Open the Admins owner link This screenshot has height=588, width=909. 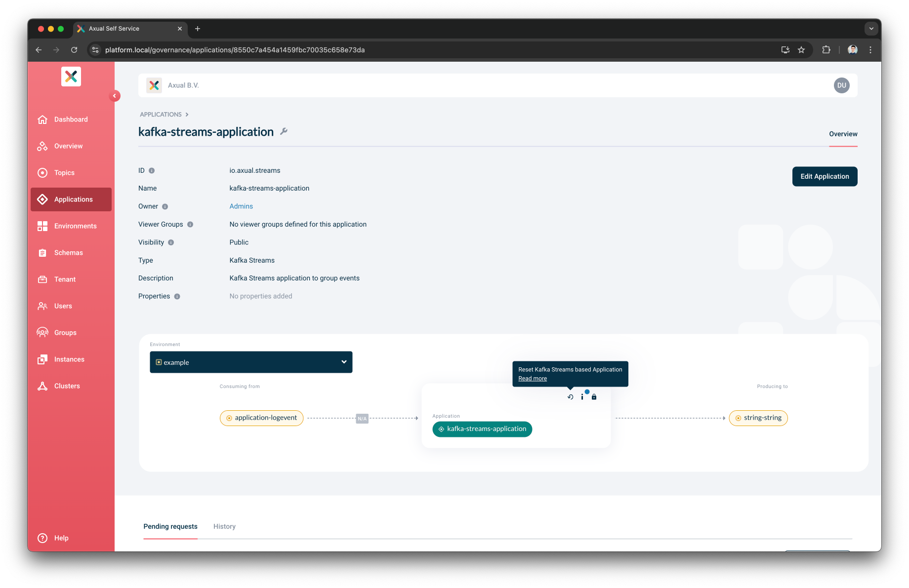point(241,206)
